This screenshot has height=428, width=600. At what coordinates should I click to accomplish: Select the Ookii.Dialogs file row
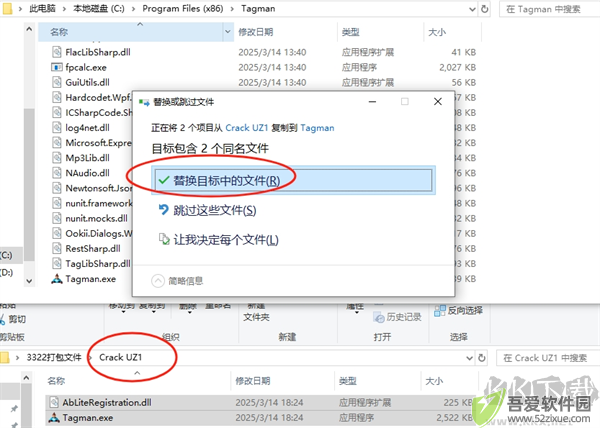coord(92,233)
